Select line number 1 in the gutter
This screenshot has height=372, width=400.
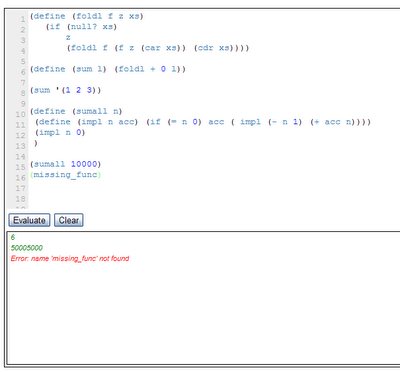point(23,19)
